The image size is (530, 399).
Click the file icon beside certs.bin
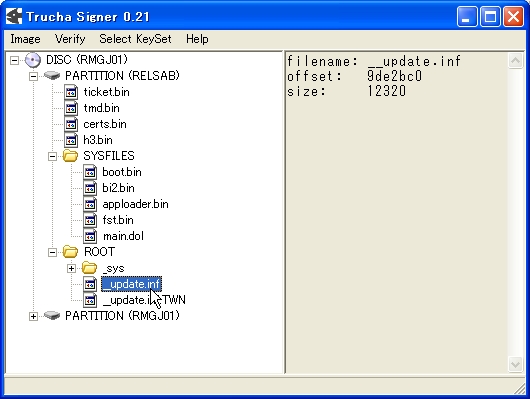pos(71,124)
